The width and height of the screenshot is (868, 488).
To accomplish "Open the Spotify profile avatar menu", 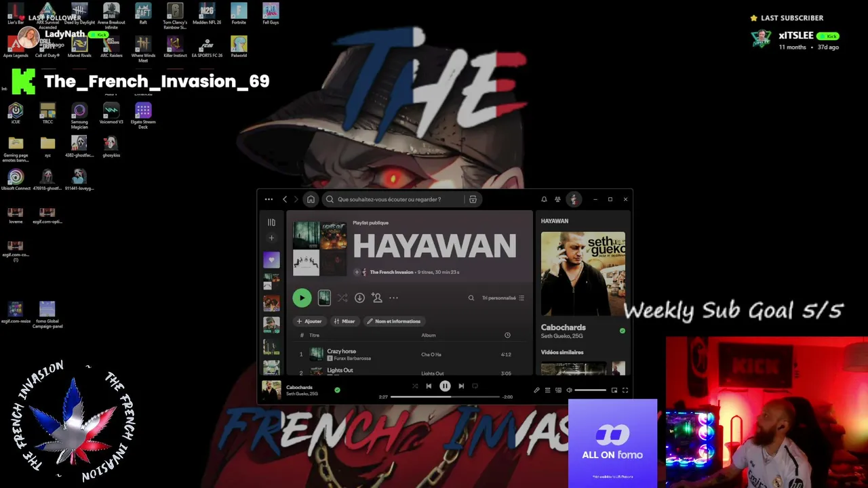I will 574,199.
